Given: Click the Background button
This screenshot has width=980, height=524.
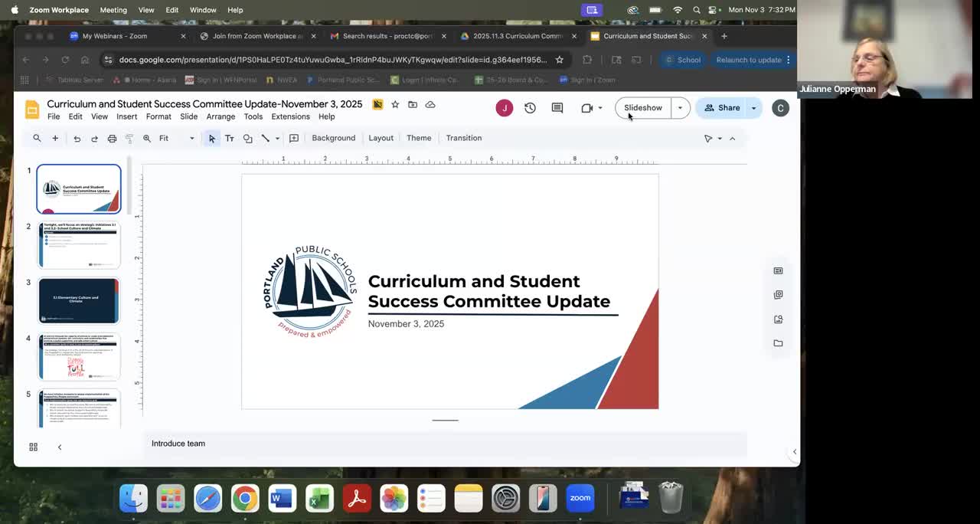Looking at the screenshot, I should click(333, 138).
